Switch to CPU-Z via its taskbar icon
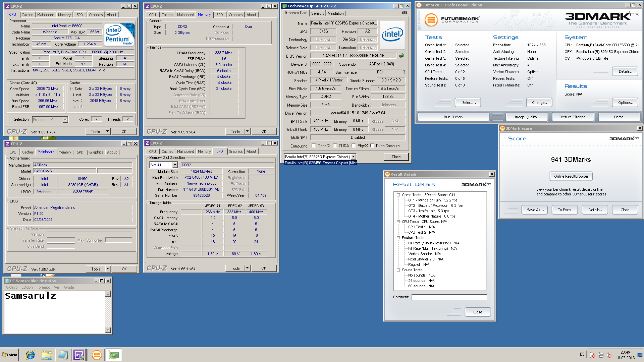This screenshot has height=362, width=644. pos(79,355)
